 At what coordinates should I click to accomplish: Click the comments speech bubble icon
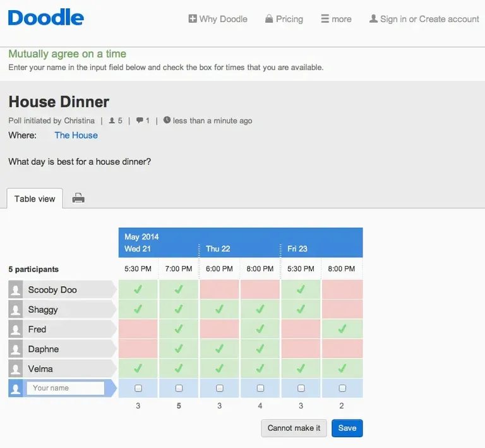tap(140, 120)
